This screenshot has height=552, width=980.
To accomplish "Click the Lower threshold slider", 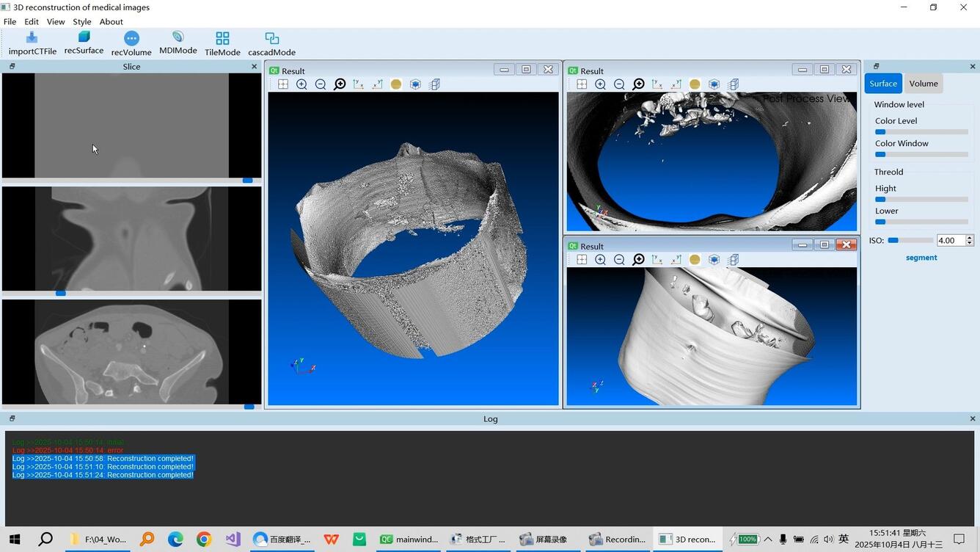I will point(921,222).
